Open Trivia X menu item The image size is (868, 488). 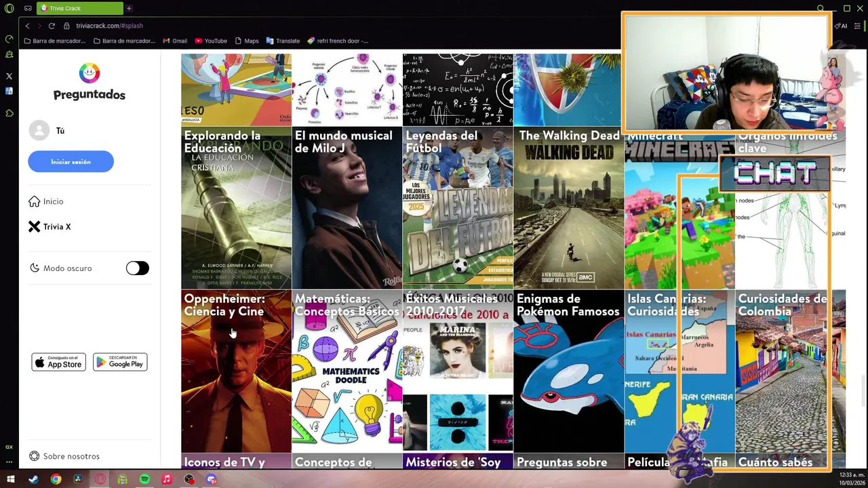(x=50, y=227)
